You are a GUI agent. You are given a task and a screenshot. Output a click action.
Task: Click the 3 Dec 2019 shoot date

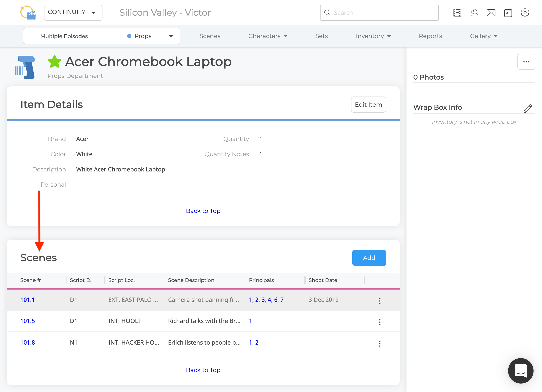[323, 300]
